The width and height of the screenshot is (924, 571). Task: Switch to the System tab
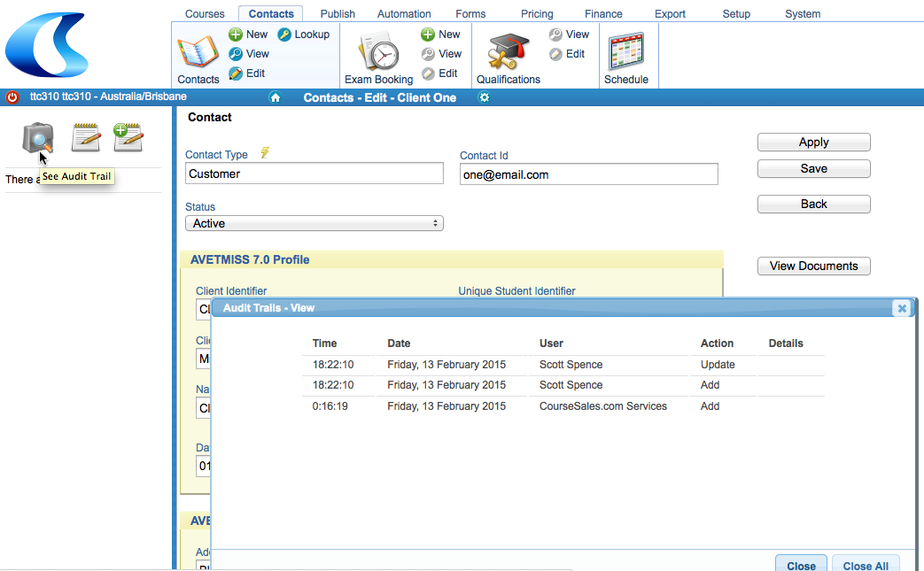pyautogui.click(x=803, y=13)
